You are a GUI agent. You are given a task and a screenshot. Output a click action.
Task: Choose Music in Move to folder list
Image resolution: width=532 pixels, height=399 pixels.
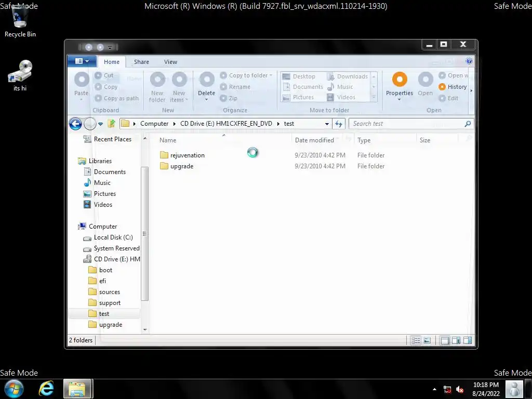click(340, 87)
